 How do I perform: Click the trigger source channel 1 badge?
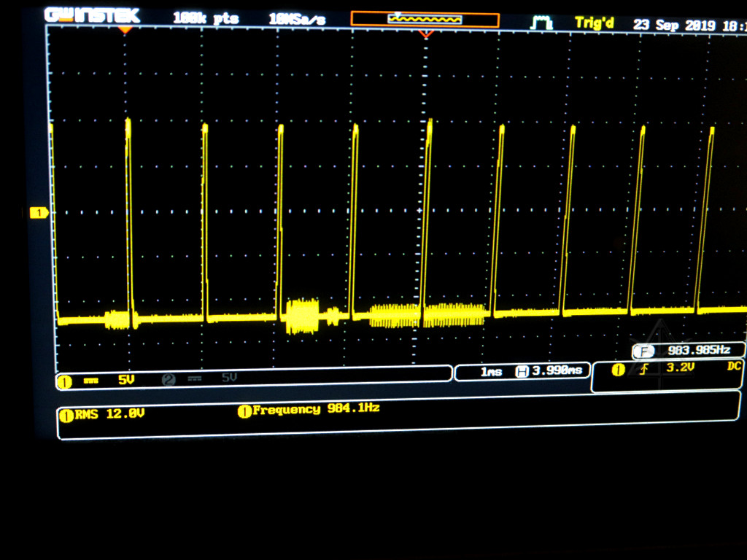click(x=618, y=370)
